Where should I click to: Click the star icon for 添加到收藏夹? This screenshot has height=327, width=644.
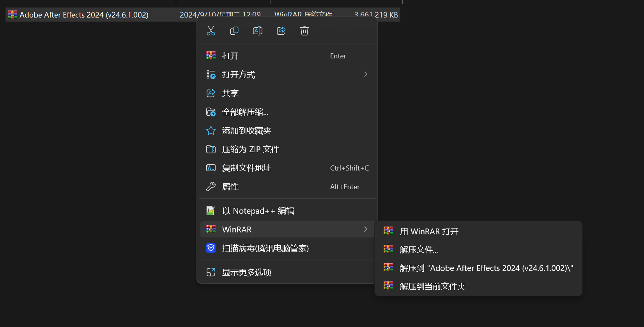[x=211, y=131]
